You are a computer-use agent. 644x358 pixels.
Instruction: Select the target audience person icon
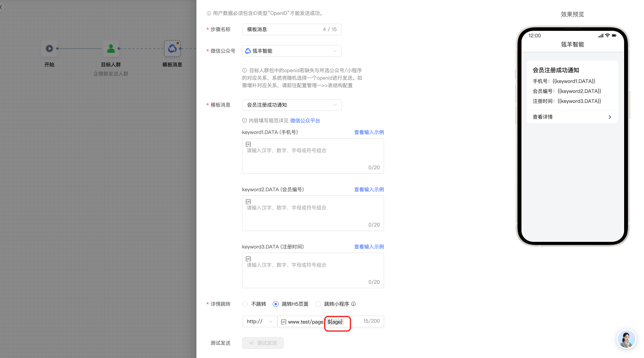111,49
